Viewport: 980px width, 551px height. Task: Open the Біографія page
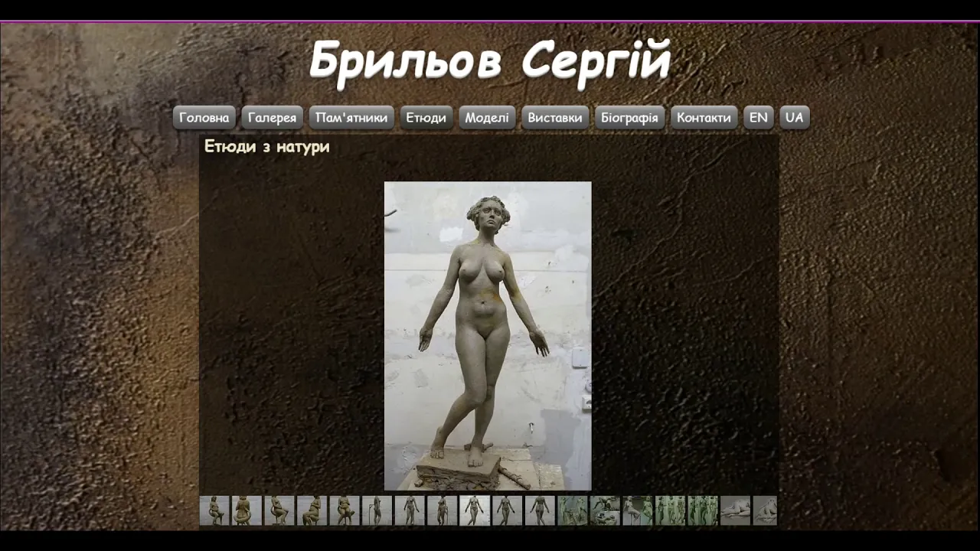pos(629,118)
